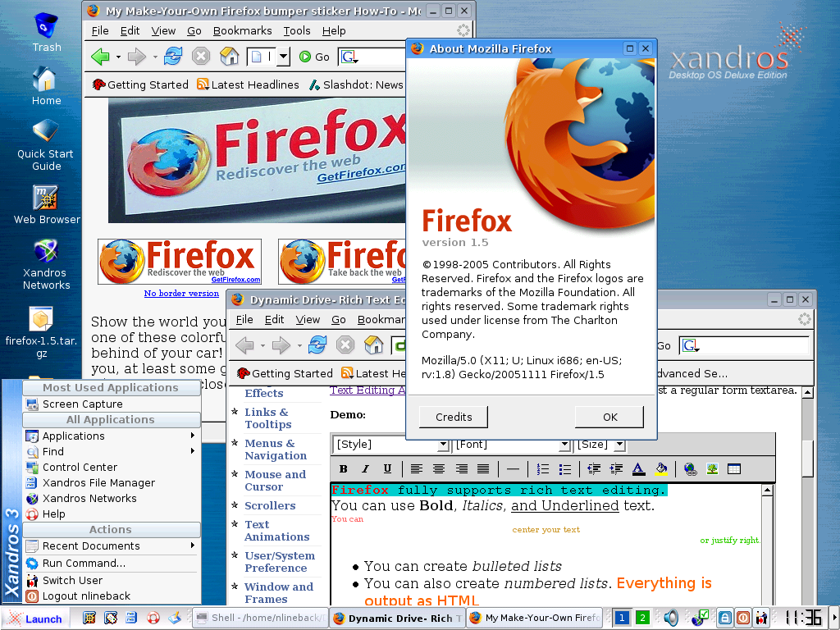Insert an image with the picture icon
Viewport: 840px width, 630px height.
point(712,469)
